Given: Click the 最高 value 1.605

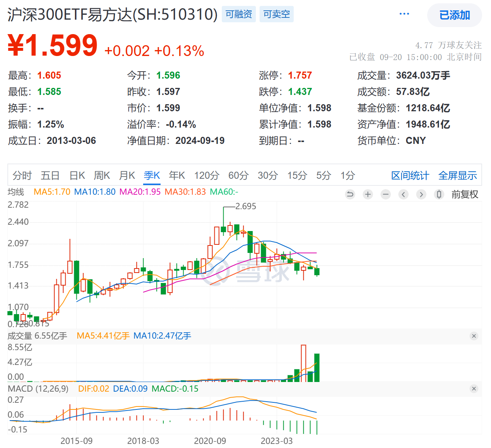Looking at the screenshot, I should 49,75.
